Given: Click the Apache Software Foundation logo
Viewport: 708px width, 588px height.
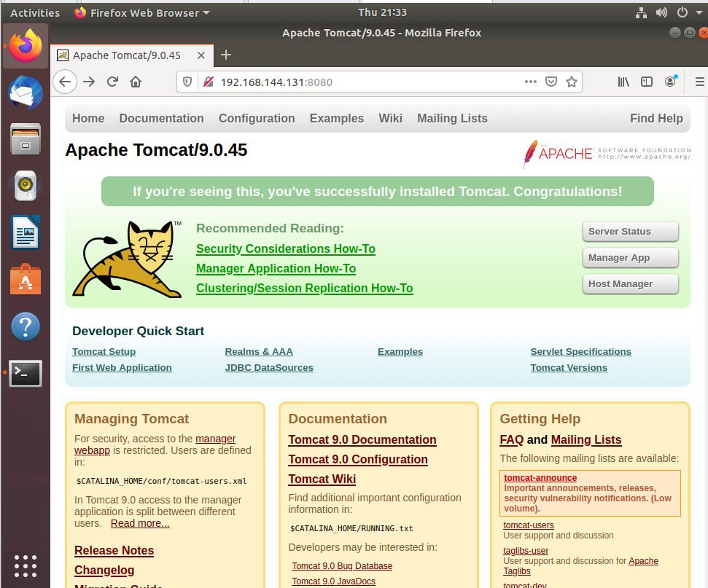Looking at the screenshot, I should coord(607,154).
